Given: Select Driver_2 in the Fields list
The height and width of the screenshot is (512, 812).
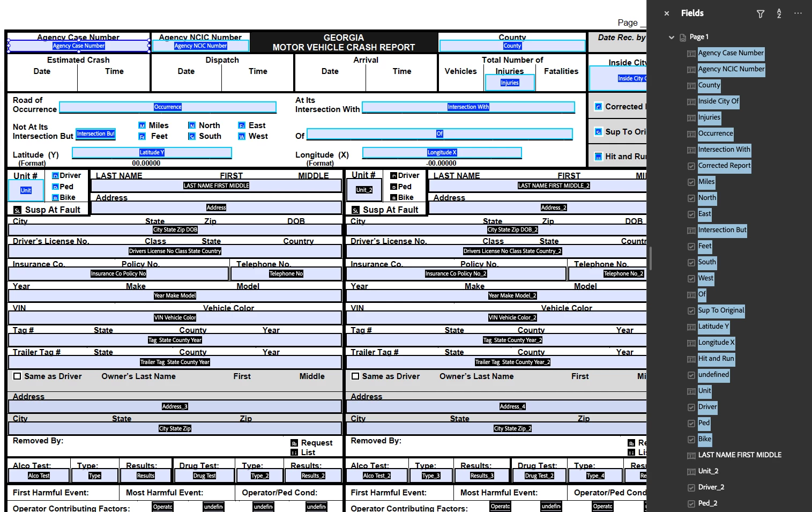Looking at the screenshot, I should point(711,487).
